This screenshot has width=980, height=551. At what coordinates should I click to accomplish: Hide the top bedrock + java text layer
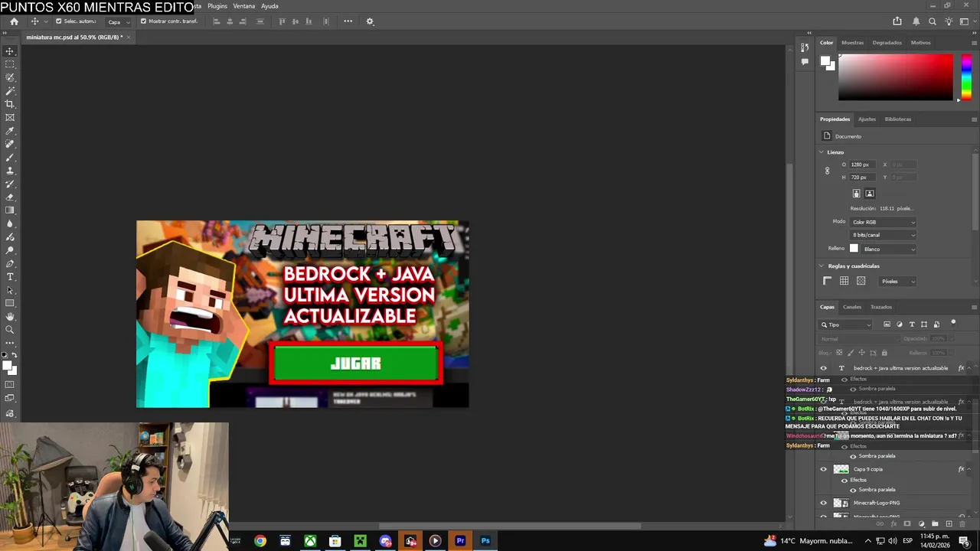pyautogui.click(x=824, y=368)
